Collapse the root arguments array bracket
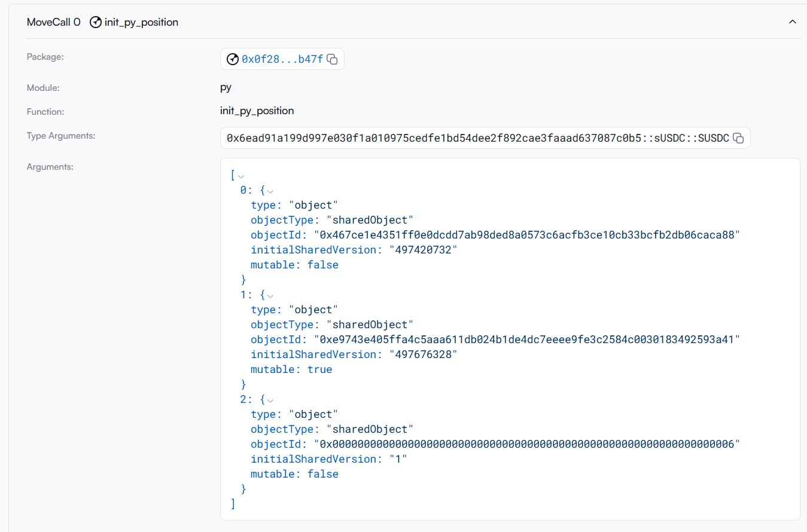Screen dimensions: 807x532 click(241, 176)
